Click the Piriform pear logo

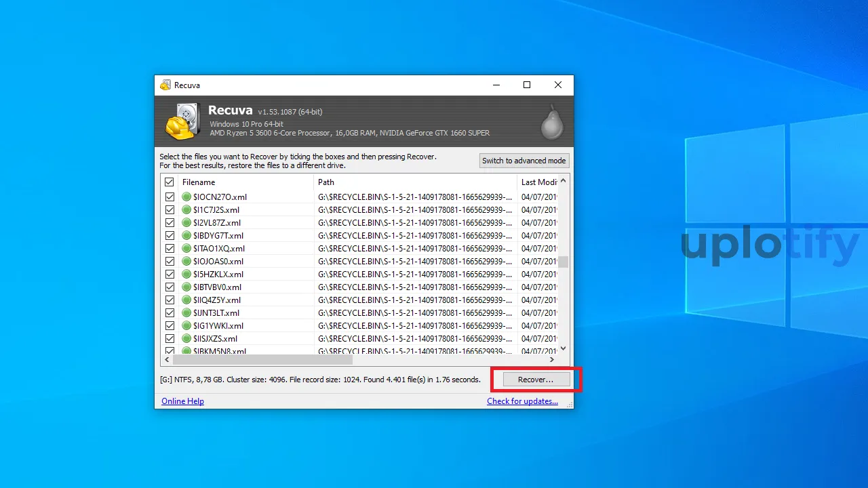click(x=552, y=122)
